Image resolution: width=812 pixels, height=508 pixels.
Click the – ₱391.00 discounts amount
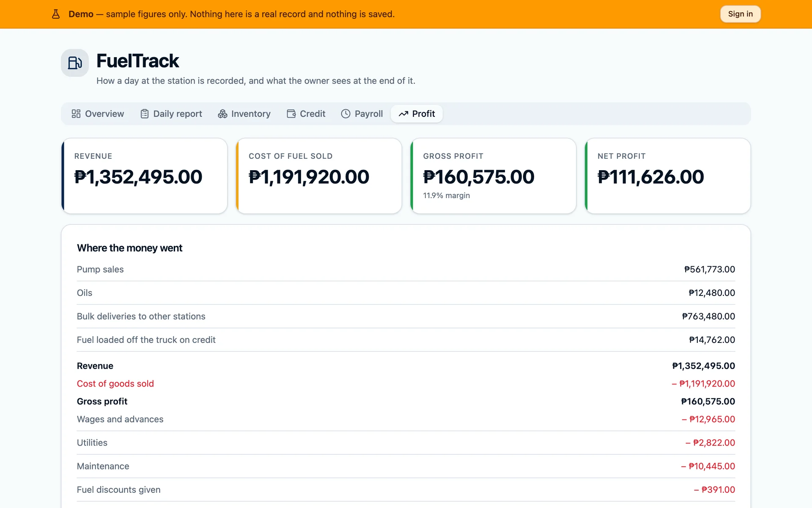tap(714, 490)
